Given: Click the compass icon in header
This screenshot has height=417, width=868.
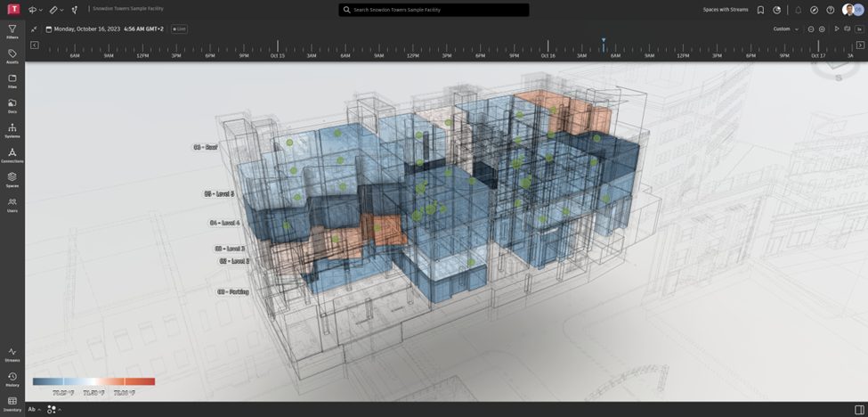Looking at the screenshot, I should (814, 10).
